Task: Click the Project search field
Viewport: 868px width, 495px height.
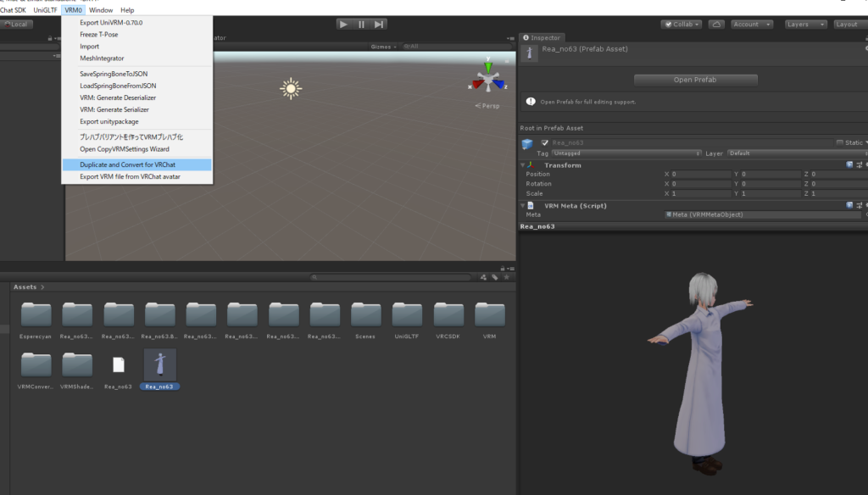Action: coord(390,277)
